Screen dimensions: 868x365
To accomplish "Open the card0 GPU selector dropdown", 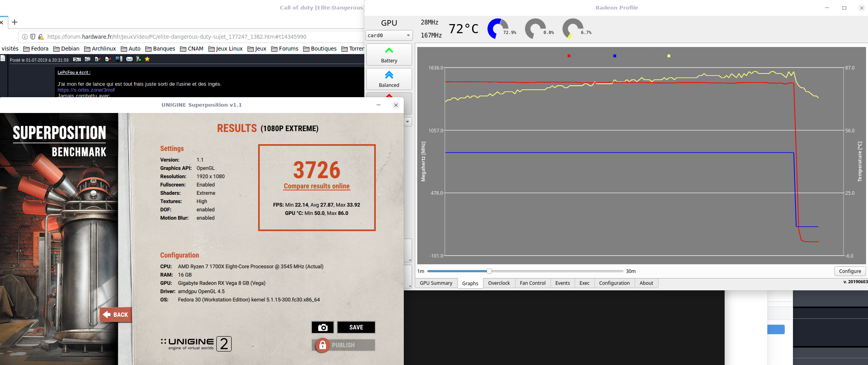I will pyautogui.click(x=389, y=36).
